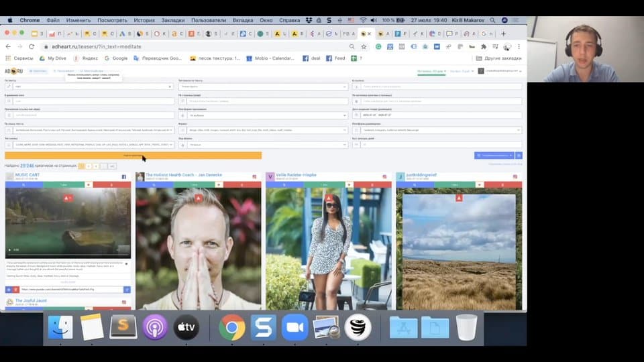
Task: Click the blue square button next to the settings dropdown
Action: pos(519,156)
